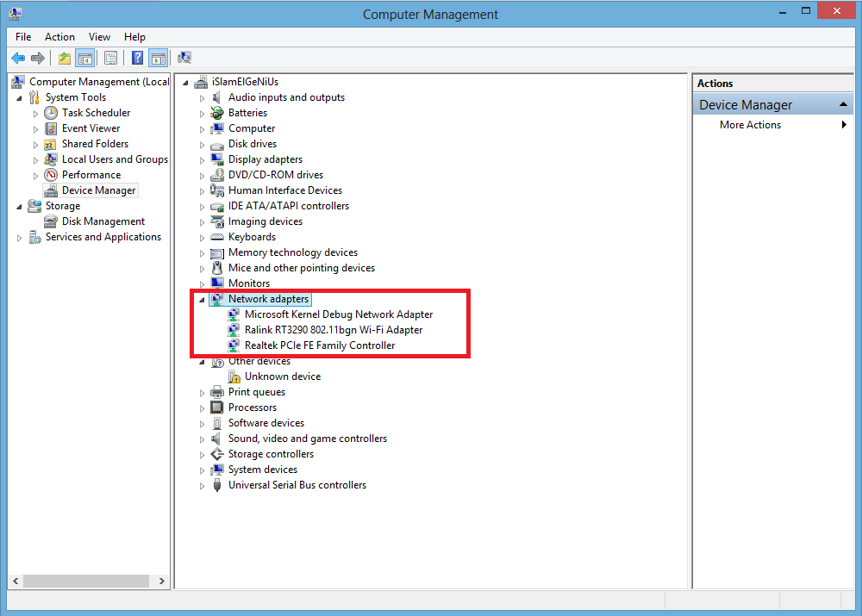Open the More Actions submenu
This screenshot has width=862, height=616.
click(750, 125)
